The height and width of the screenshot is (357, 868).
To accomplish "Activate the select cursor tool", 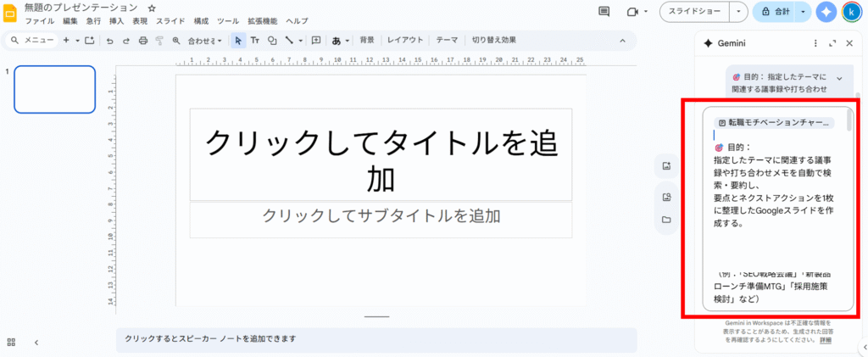I will pos(237,40).
